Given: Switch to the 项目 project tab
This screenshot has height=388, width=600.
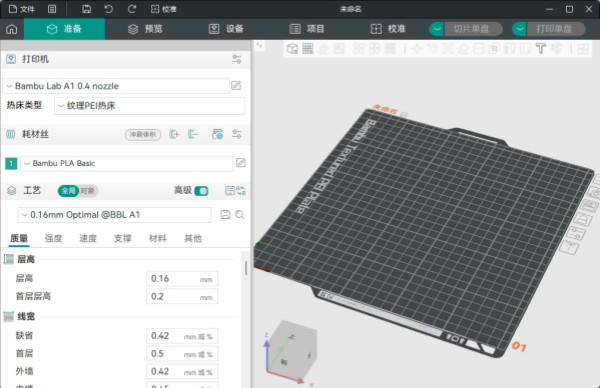Looking at the screenshot, I should pyautogui.click(x=307, y=29).
